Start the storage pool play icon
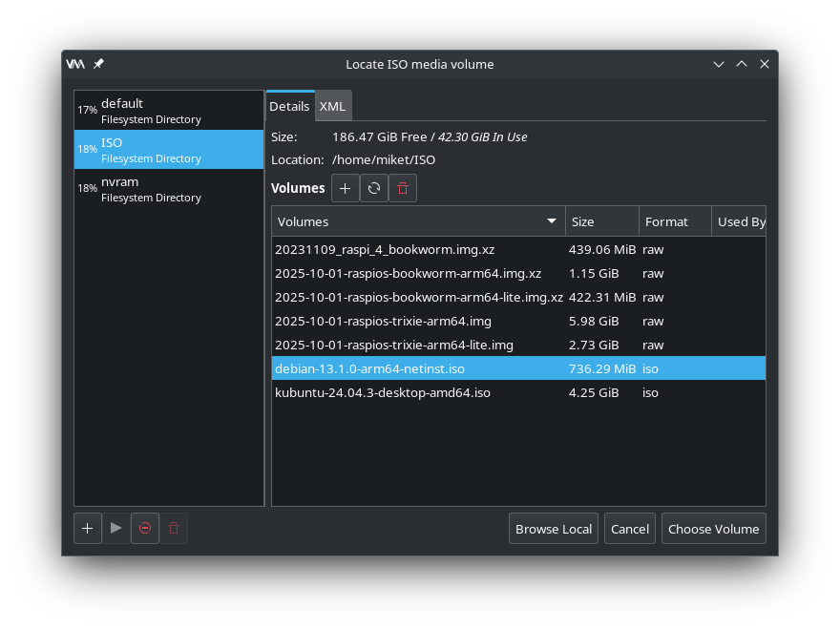This screenshot has height=629, width=840. [x=115, y=528]
